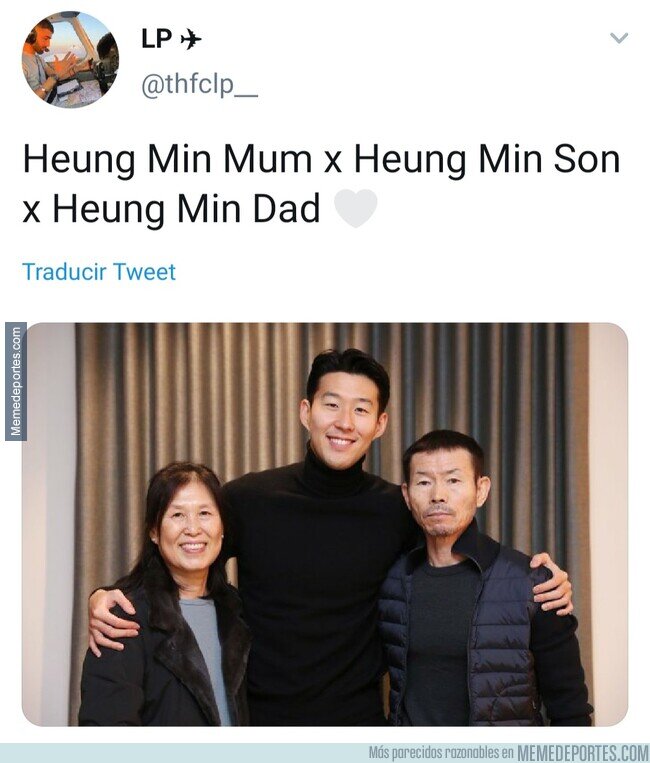This screenshot has width=650, height=763.
Task: Open the attached family photo
Action: click(x=325, y=525)
